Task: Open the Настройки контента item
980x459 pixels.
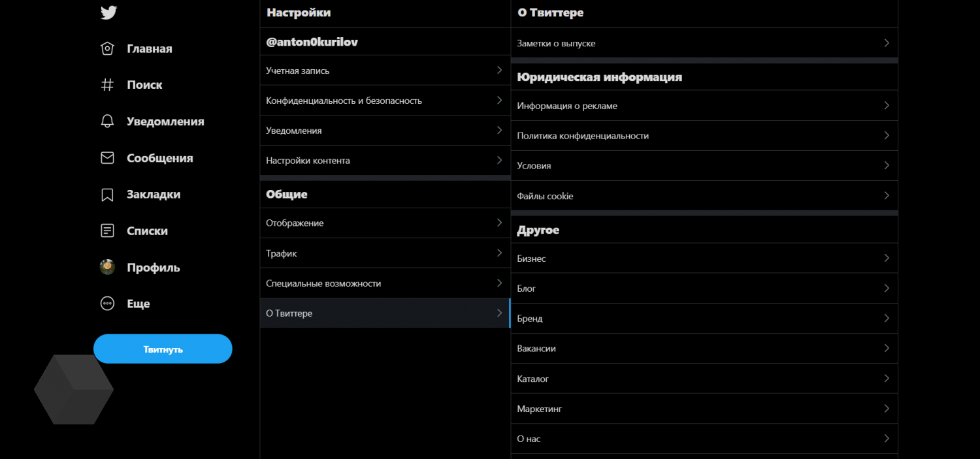Action: (x=308, y=161)
